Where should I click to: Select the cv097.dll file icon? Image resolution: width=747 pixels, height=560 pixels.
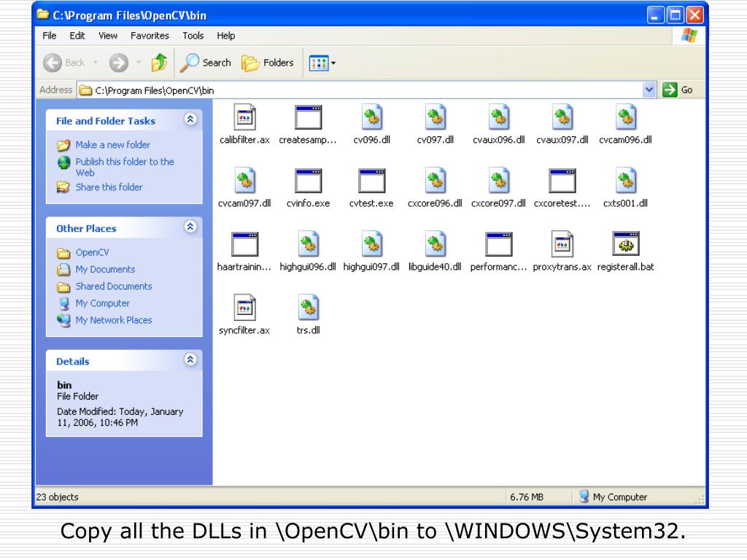[435, 117]
